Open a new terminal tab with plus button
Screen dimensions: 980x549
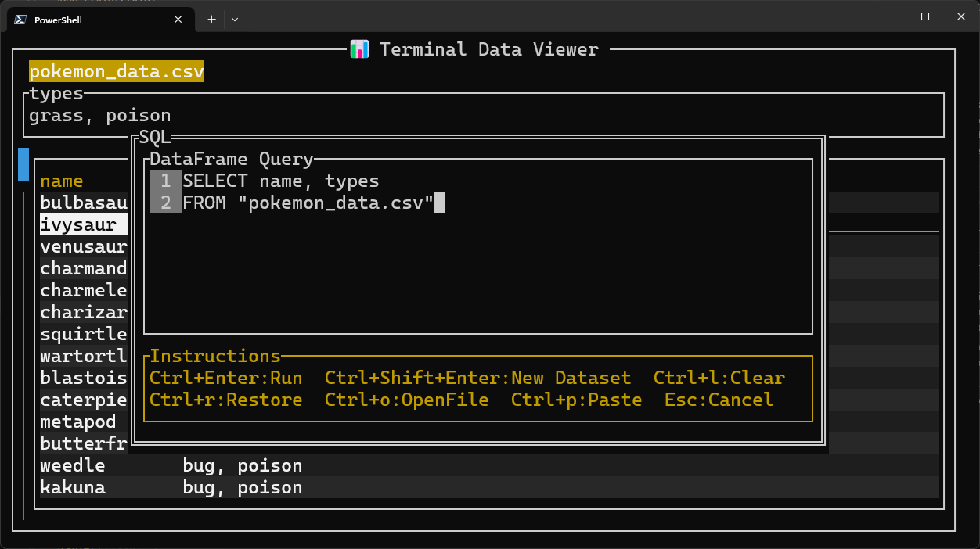pos(211,20)
